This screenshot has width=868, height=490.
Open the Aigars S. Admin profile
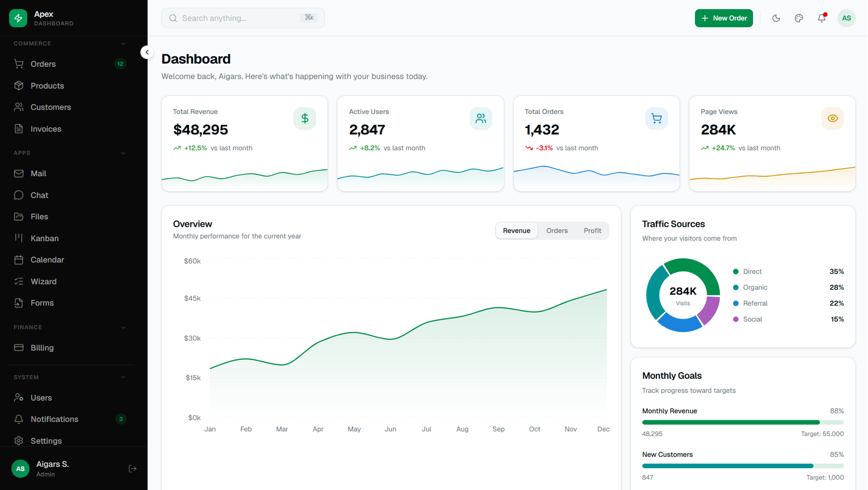point(53,468)
